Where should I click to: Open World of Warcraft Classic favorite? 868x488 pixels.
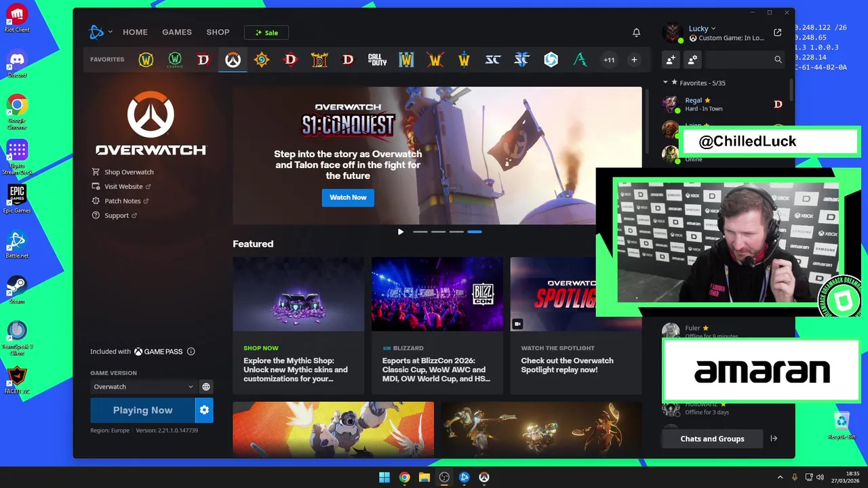pyautogui.click(x=175, y=60)
